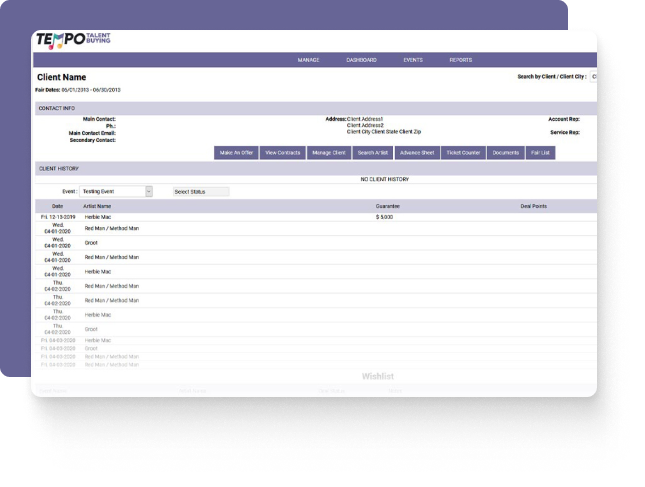Click the Wishlist heading

[x=378, y=376]
